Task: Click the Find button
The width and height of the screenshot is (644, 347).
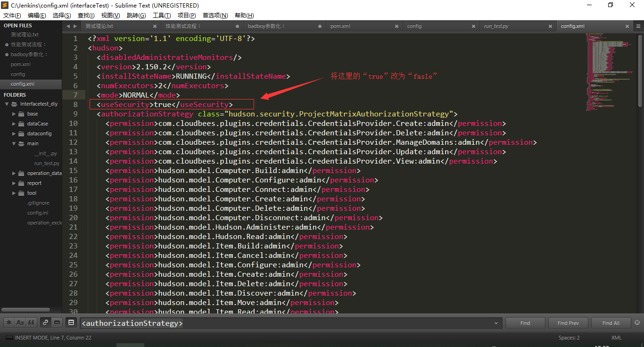Action: click(525, 323)
